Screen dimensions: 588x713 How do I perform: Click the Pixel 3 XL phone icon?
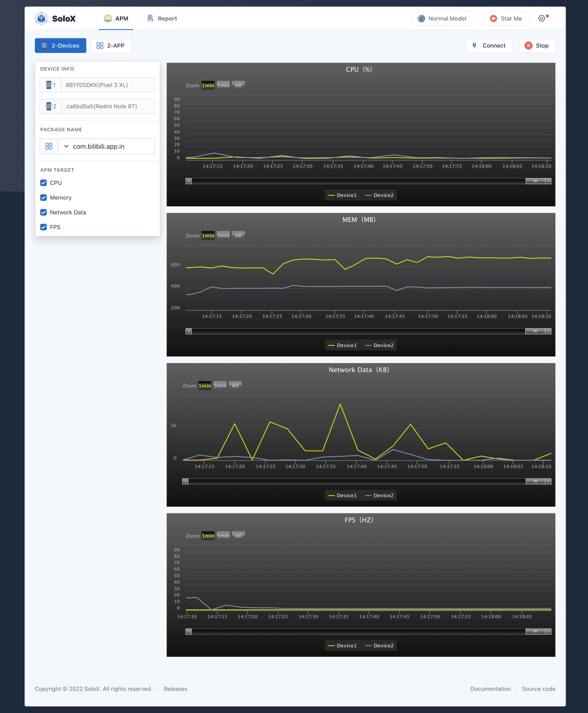pyautogui.click(x=49, y=85)
